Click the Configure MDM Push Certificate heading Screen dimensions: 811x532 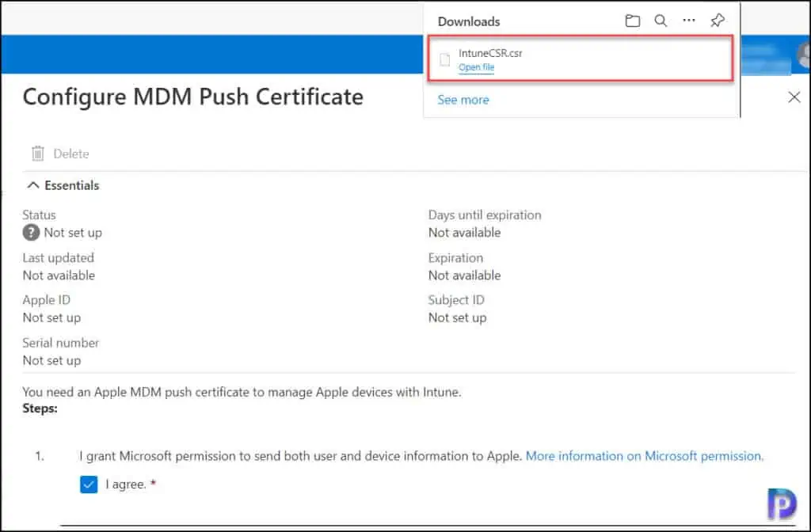[x=193, y=97]
